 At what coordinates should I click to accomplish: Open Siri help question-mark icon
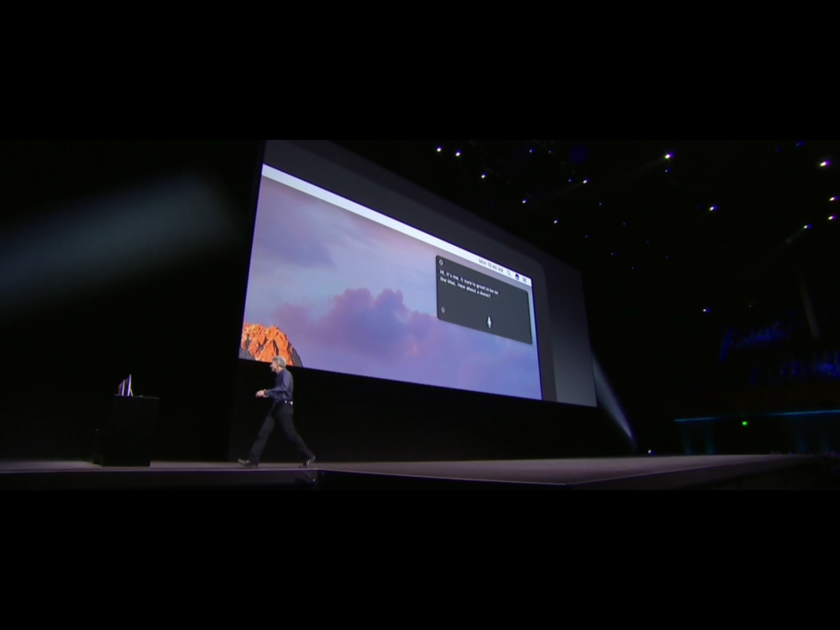(443, 310)
